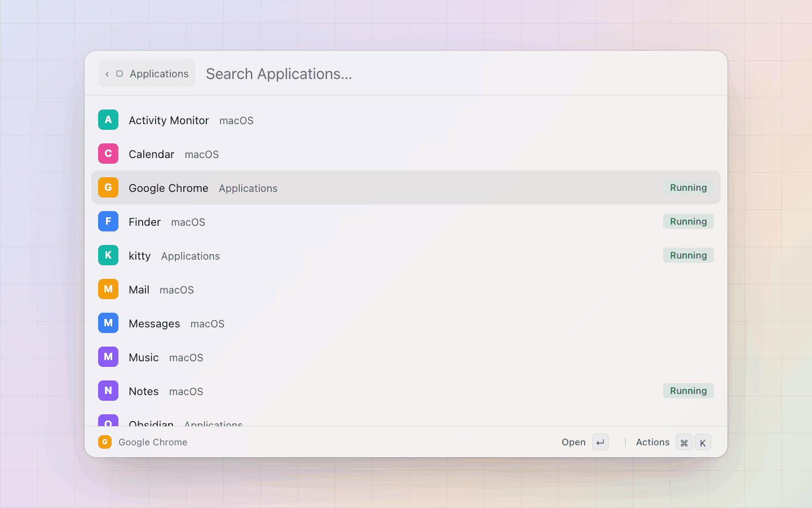Select the Music app row
Screen dimensions: 812x508
(406, 357)
